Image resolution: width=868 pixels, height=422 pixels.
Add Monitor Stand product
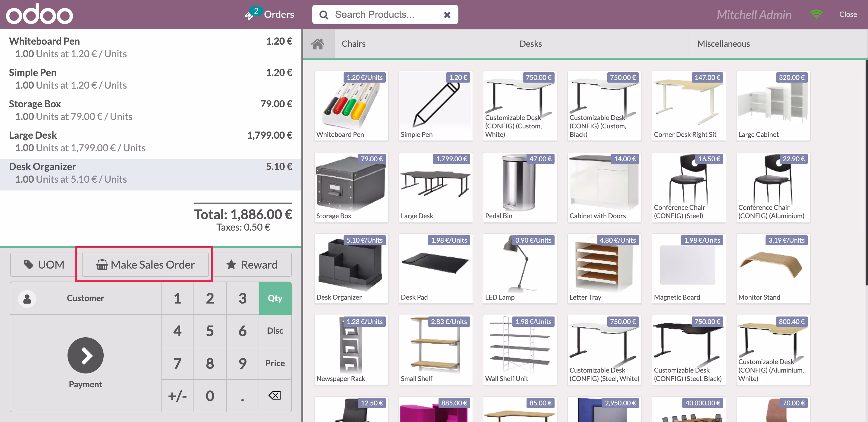point(773,269)
